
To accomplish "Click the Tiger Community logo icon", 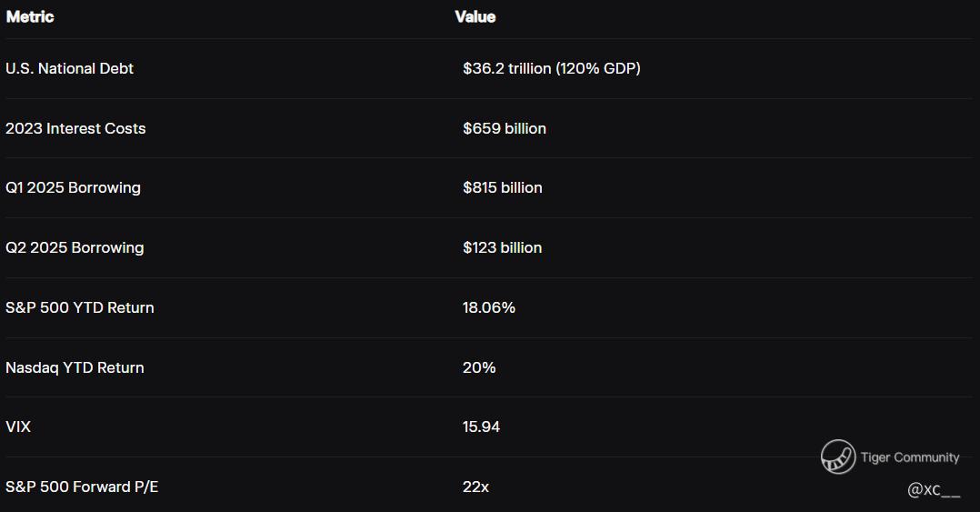I will coord(837,457).
